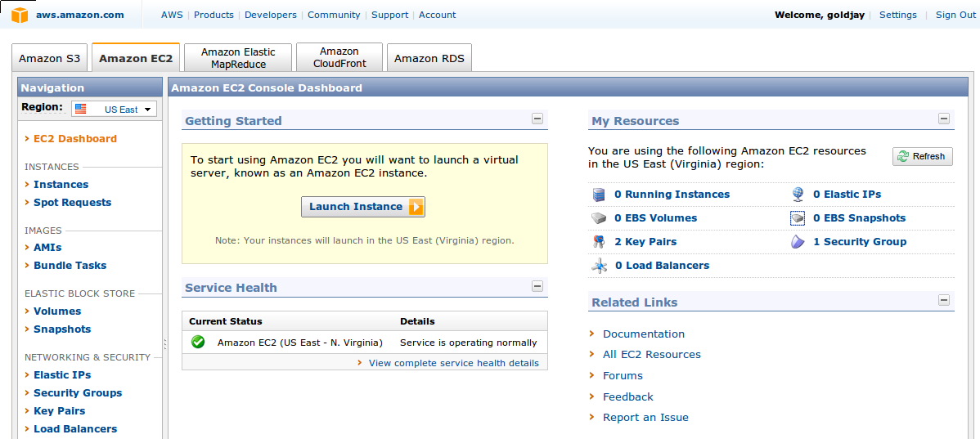This screenshot has height=439, width=980.
Task: View complete service health details
Action: coord(454,363)
